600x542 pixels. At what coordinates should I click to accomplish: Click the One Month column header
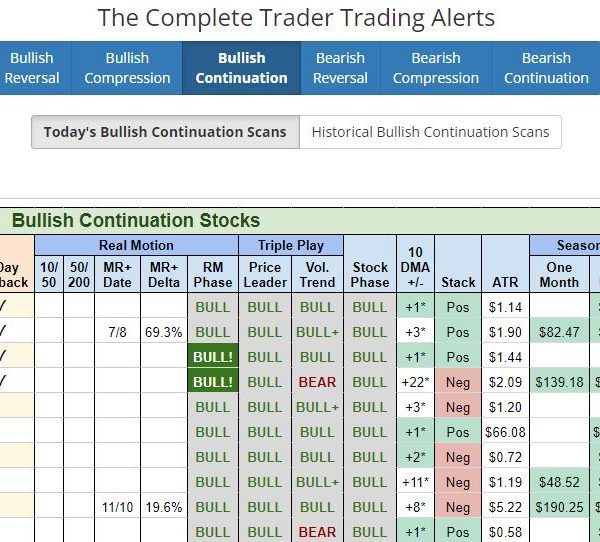pyautogui.click(x=559, y=274)
